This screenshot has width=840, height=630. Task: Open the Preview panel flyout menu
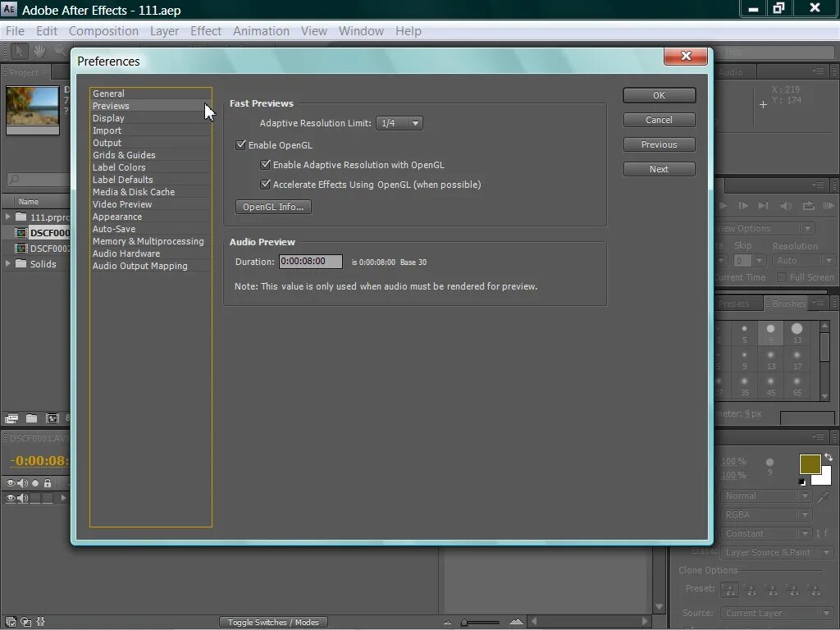click(818, 185)
